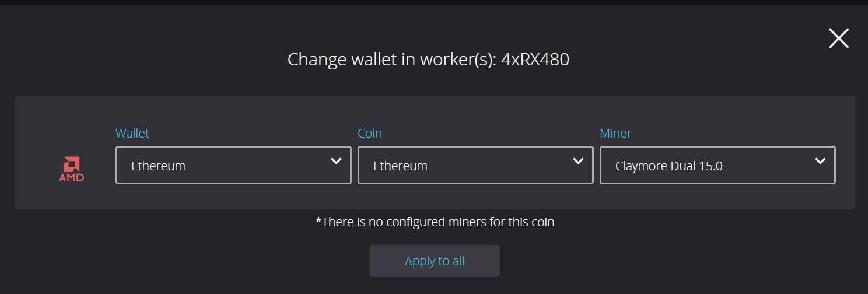Image resolution: width=868 pixels, height=294 pixels.
Task: Select the Ethereum value in Coin field
Action: tap(400, 166)
